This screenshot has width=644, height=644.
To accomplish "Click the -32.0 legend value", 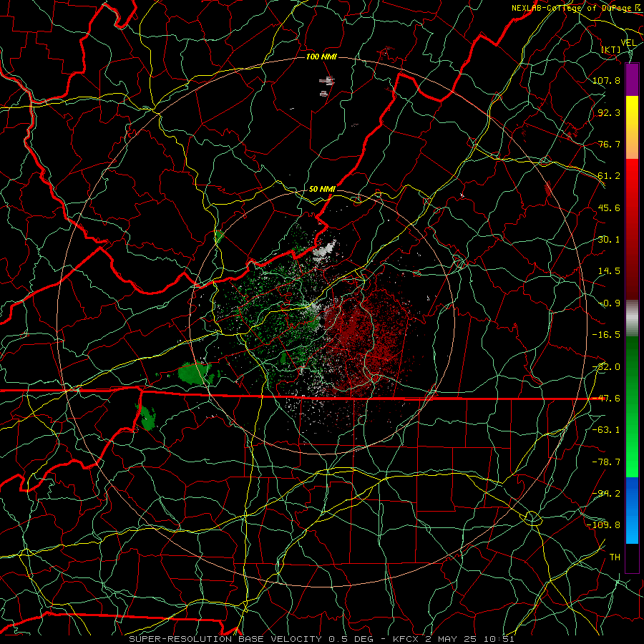I will 606,367.
